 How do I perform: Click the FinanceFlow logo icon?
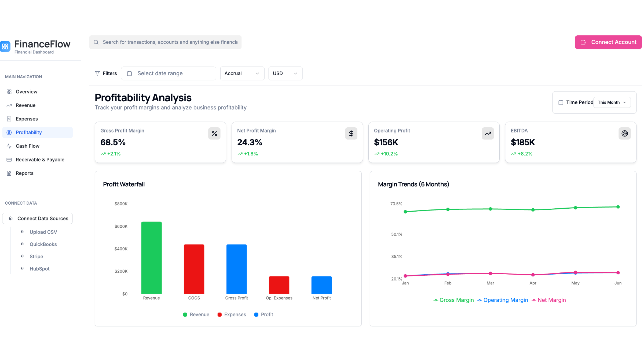tap(5, 47)
